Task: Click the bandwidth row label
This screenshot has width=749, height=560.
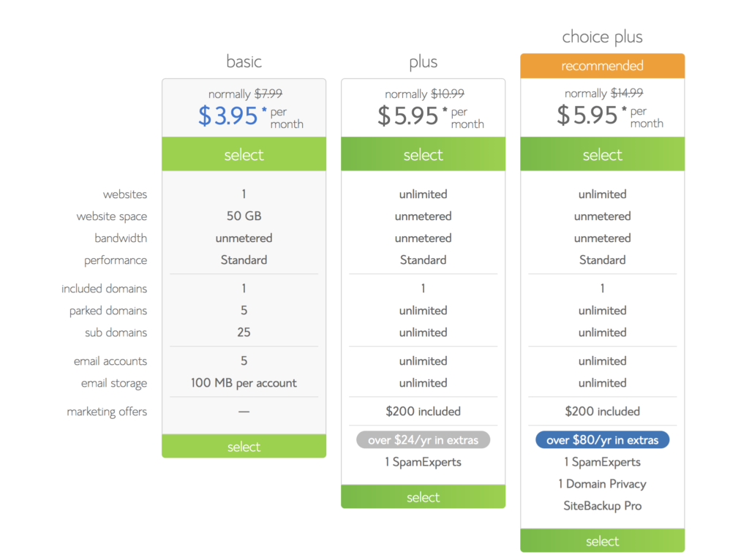Action: 121,238
